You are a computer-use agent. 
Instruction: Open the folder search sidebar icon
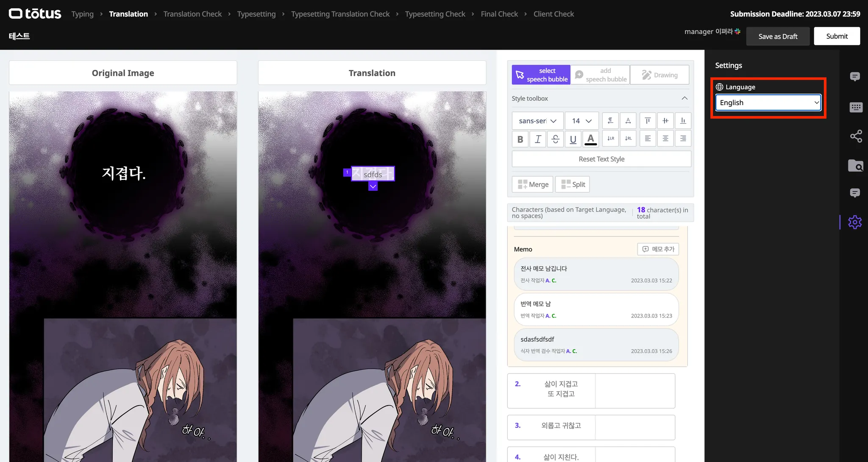[x=856, y=165]
